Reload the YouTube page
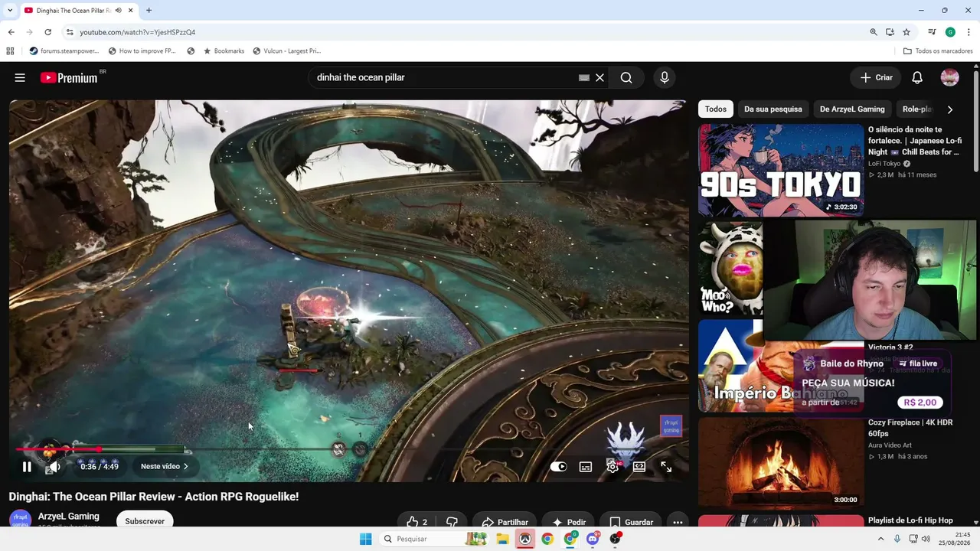Viewport: 980px width, 551px height. pyautogui.click(x=47, y=32)
